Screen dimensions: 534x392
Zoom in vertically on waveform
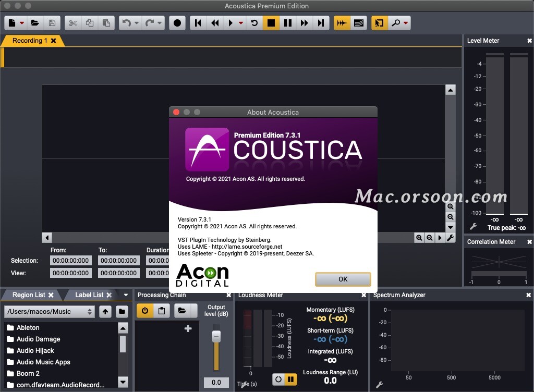click(450, 206)
